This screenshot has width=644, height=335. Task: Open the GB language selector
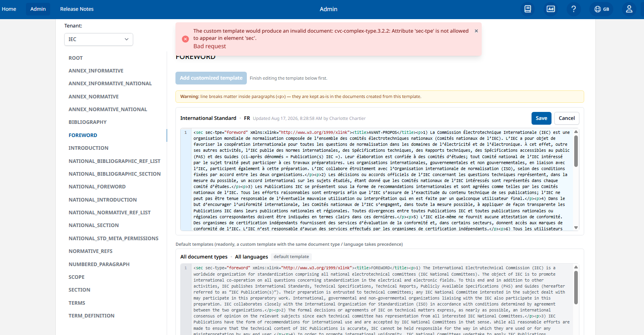click(x=602, y=9)
